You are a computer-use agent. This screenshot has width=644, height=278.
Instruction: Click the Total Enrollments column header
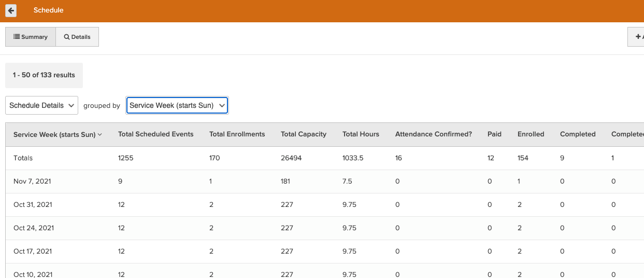[x=237, y=134]
